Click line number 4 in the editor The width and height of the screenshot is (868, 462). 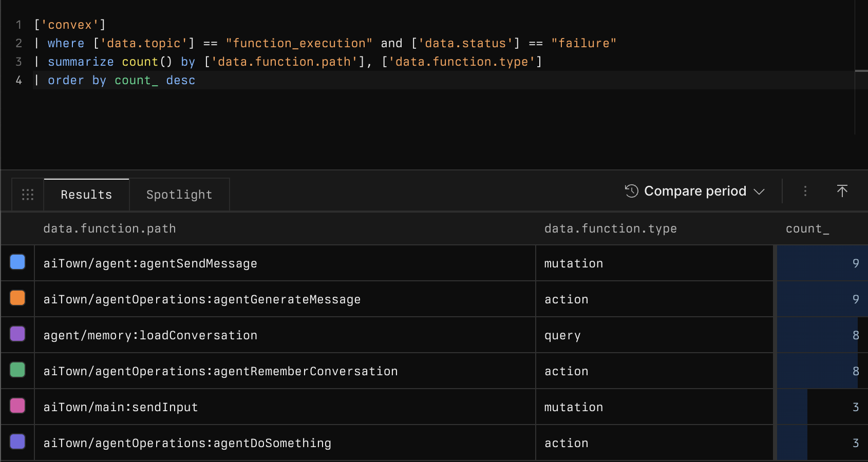click(x=18, y=80)
